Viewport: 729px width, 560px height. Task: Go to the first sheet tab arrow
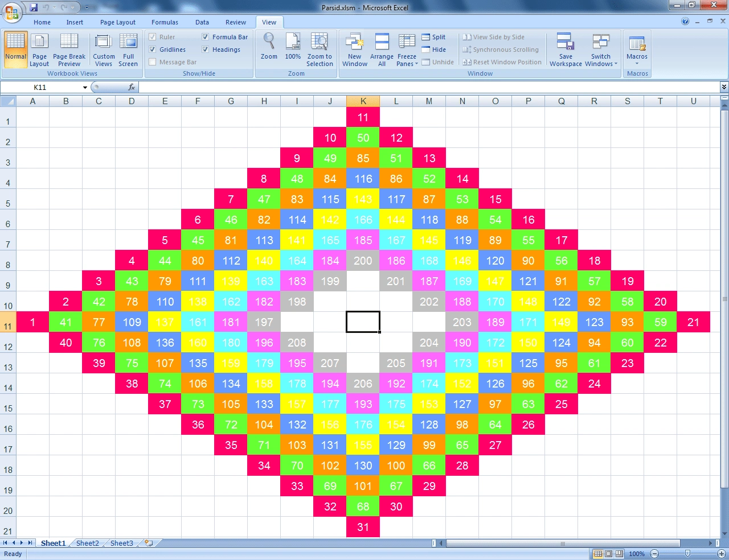click(5, 543)
